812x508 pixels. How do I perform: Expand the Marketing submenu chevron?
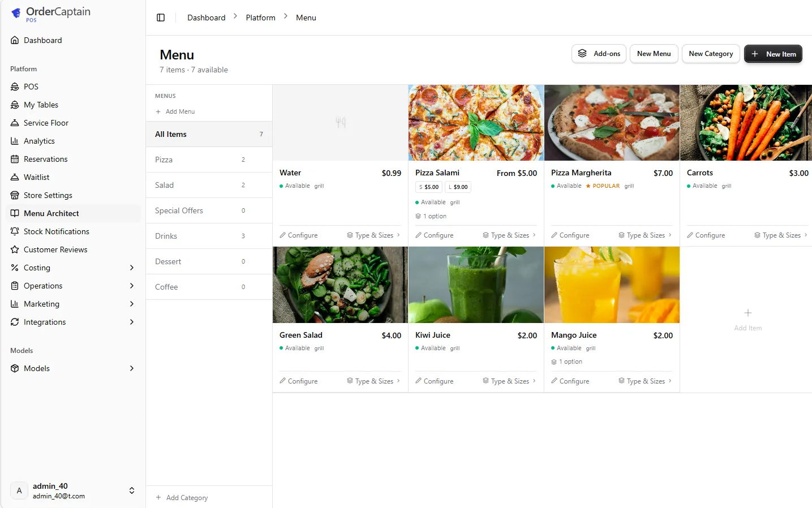click(132, 304)
